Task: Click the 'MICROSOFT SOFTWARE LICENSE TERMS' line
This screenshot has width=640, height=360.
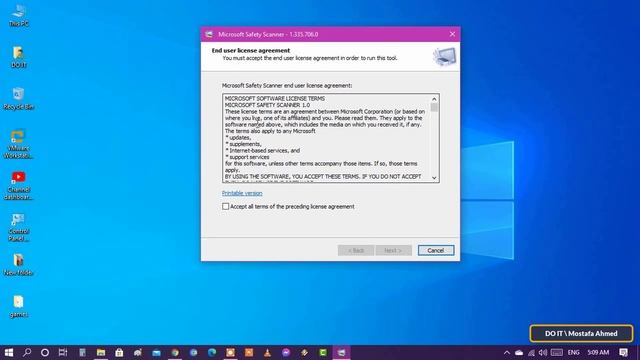Action: 275,99
